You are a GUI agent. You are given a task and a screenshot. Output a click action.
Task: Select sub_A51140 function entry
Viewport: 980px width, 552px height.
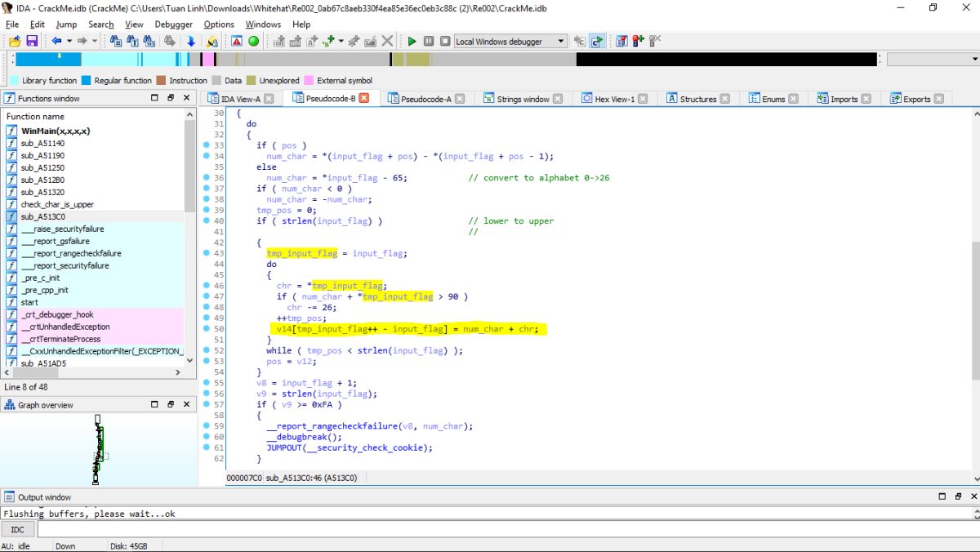pyautogui.click(x=43, y=143)
